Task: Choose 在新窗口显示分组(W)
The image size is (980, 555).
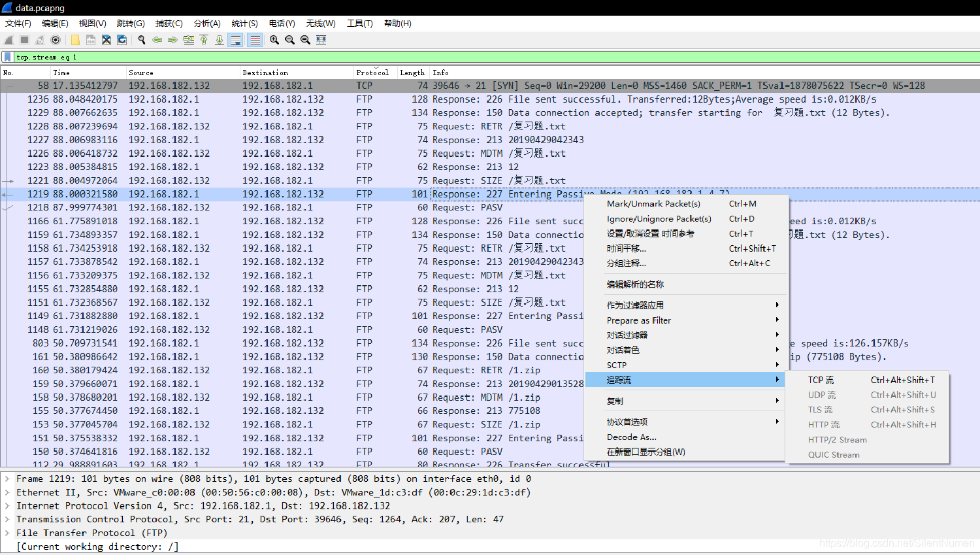Action: 685,452
